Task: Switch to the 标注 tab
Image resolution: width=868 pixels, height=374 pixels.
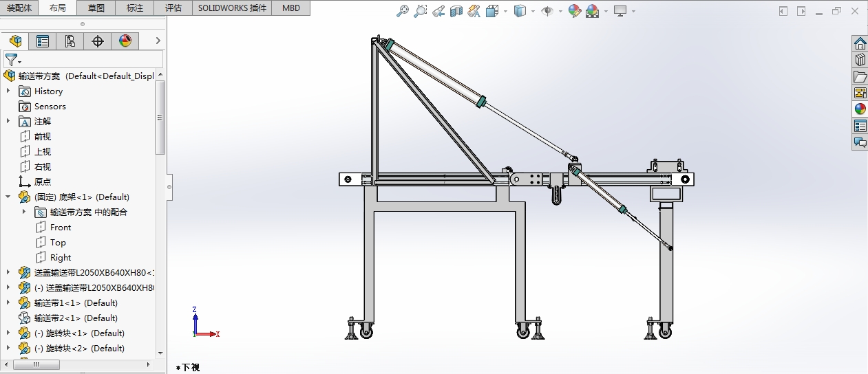Action: click(x=135, y=8)
